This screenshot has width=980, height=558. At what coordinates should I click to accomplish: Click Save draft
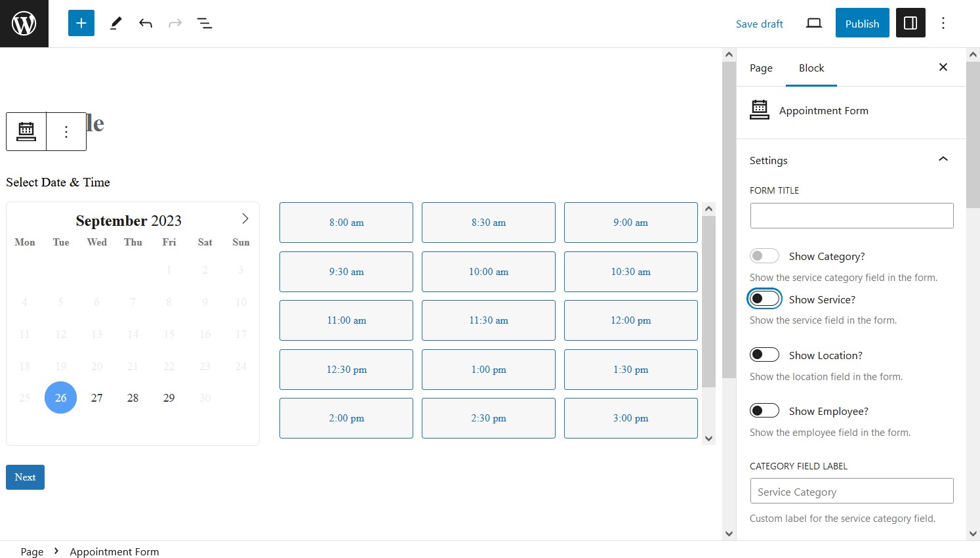(760, 24)
